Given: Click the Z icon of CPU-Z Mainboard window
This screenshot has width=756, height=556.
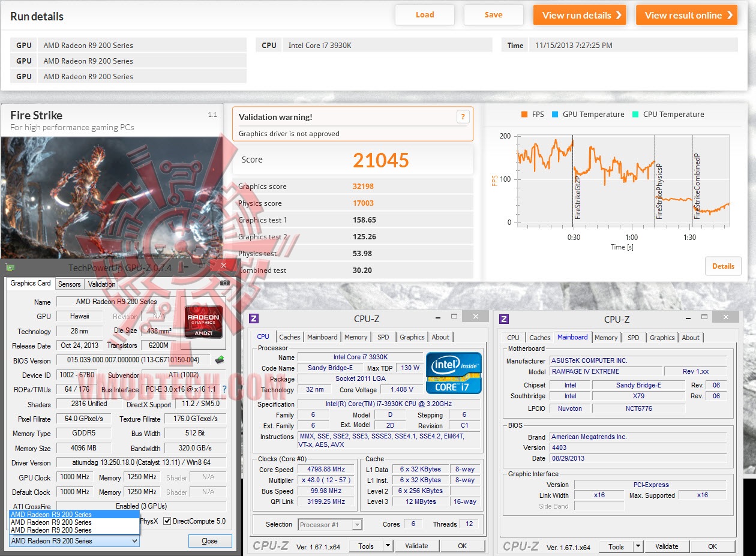Looking at the screenshot, I should pos(504,319).
